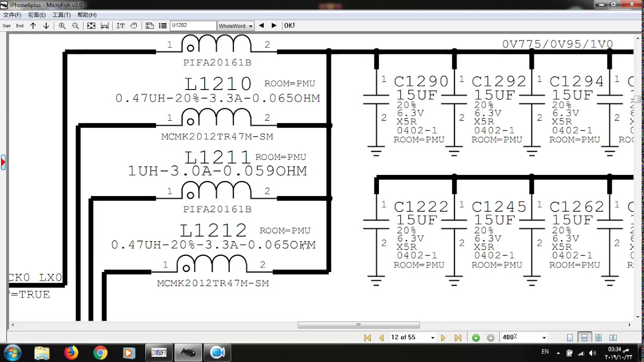Click the C1245 capacitor label
Image resolution: width=644 pixels, height=362 pixels.
click(x=499, y=207)
